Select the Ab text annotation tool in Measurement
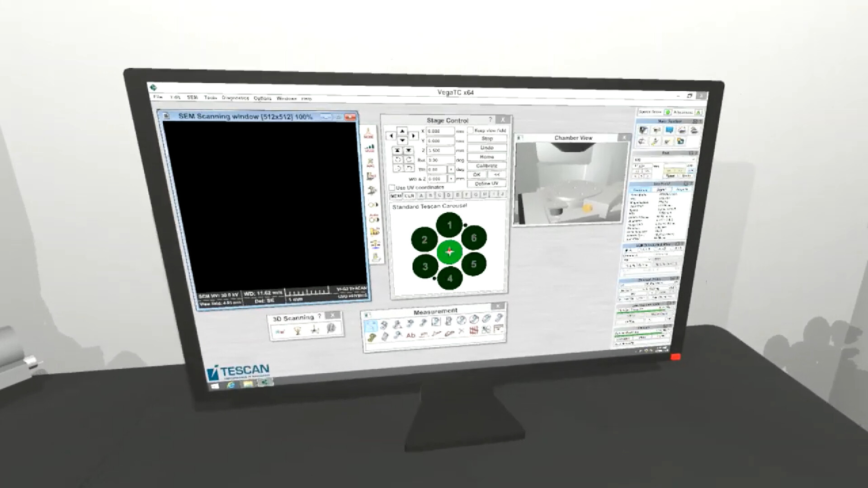The width and height of the screenshot is (868, 488). coord(411,336)
